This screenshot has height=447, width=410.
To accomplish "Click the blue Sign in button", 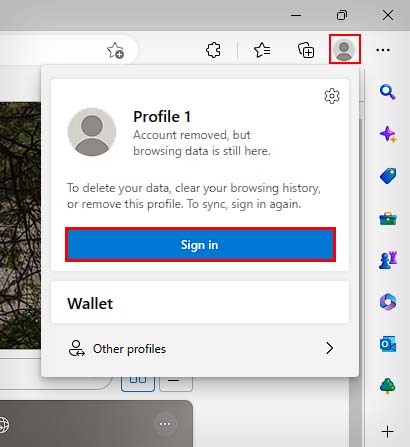I will click(200, 245).
